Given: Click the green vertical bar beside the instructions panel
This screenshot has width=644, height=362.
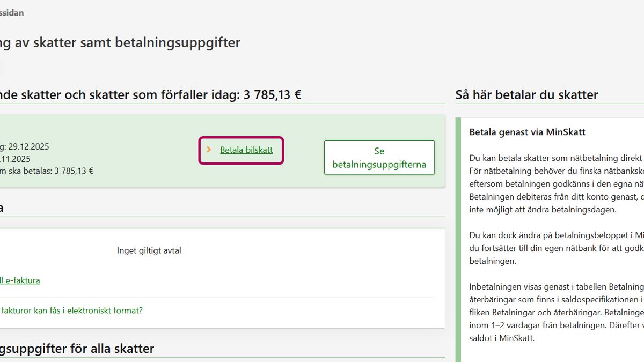Looking at the screenshot, I should [x=458, y=241].
